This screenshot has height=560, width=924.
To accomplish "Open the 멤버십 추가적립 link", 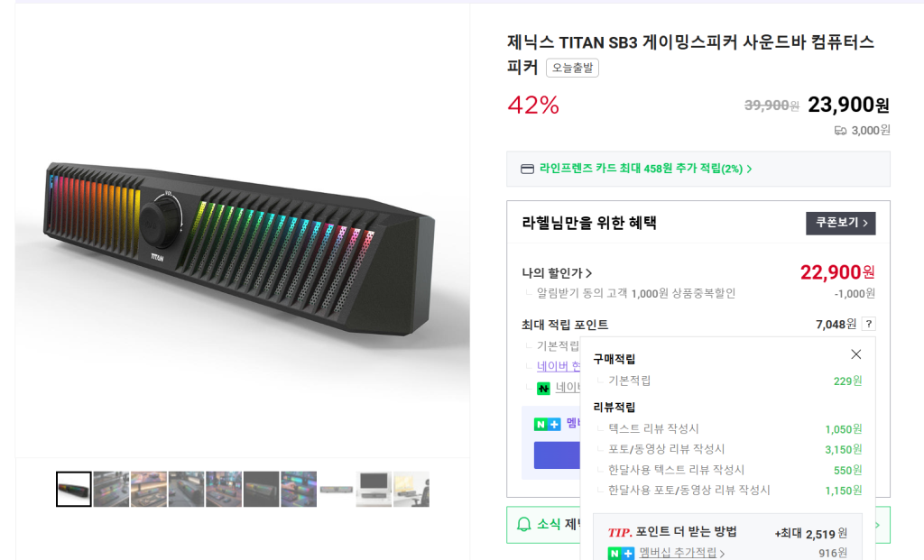I will pos(682,553).
